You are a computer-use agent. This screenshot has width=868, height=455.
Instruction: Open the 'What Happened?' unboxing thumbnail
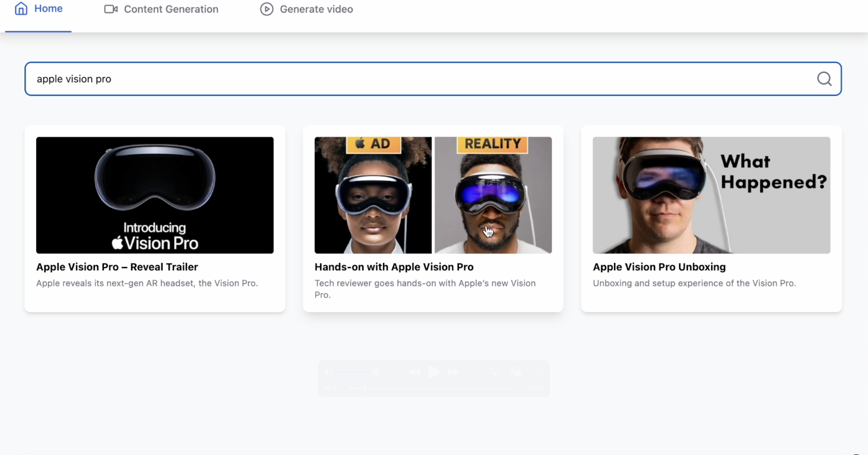click(x=711, y=195)
